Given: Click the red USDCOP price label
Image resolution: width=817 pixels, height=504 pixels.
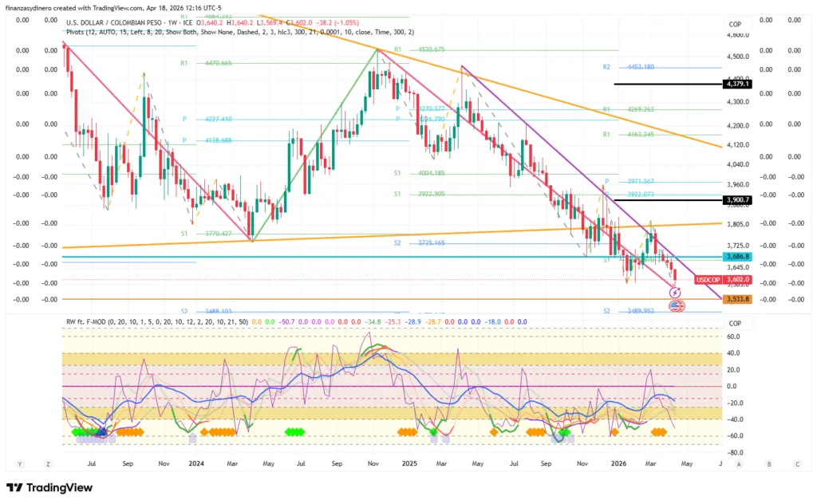Looking at the screenshot, I should 711,280.
